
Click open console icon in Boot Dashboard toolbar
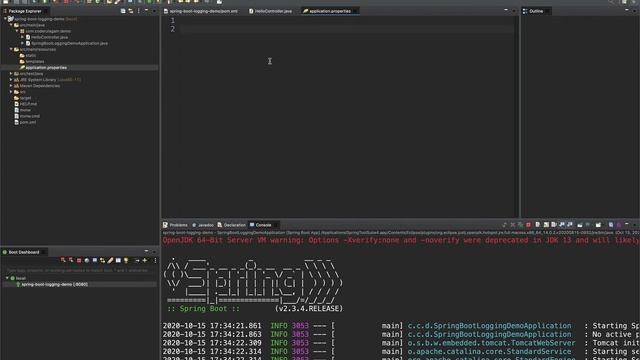[x=95, y=260]
